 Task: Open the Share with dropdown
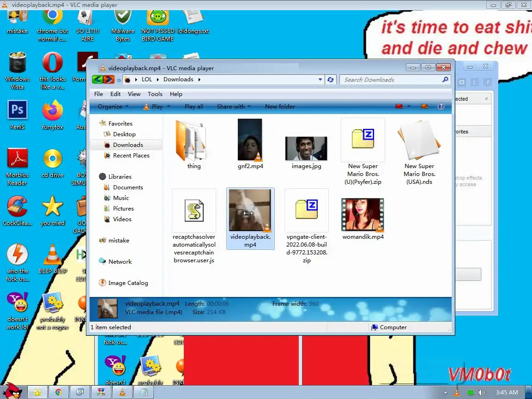234,107
